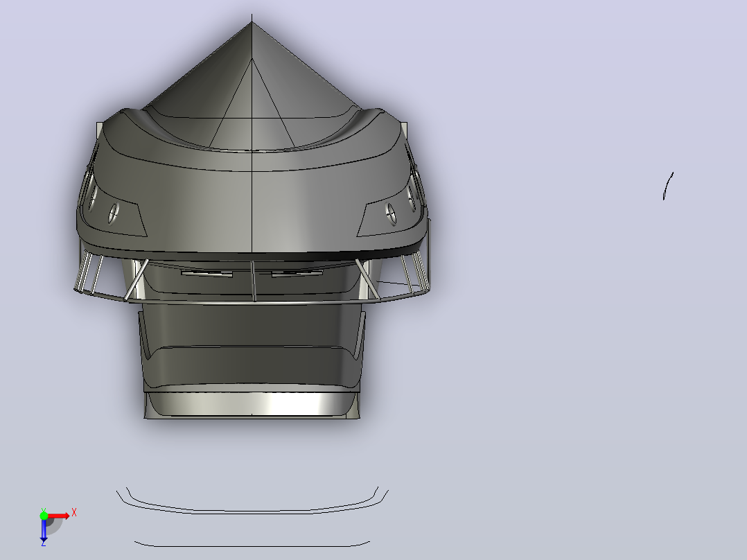
Task: Click the blue Z axis arrow of the triad
Action: [x=44, y=532]
